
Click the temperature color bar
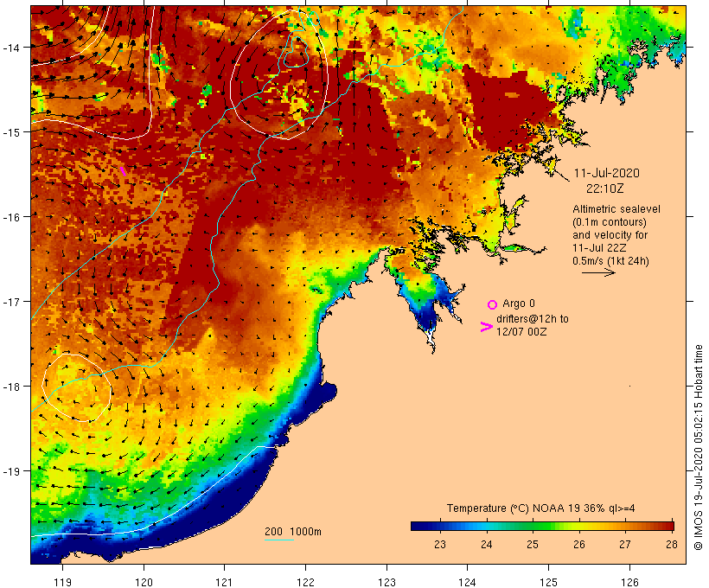(542, 526)
